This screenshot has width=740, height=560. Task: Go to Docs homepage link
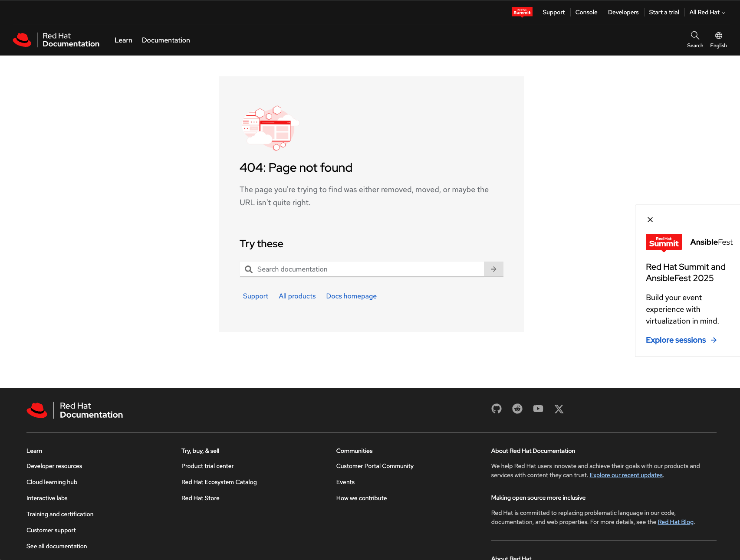click(x=352, y=296)
